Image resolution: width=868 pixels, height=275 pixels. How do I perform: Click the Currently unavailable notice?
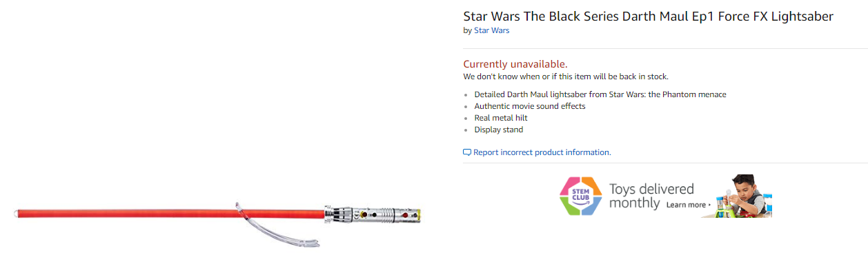(515, 64)
